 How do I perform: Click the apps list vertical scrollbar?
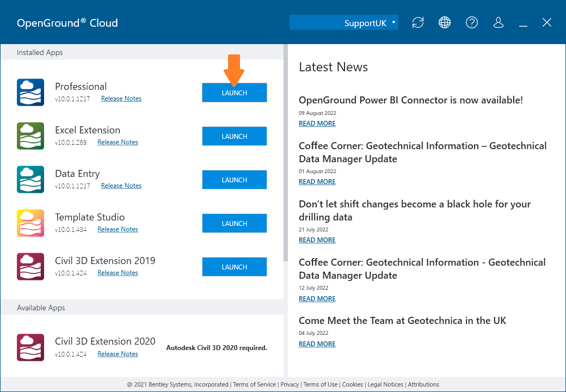point(286,152)
